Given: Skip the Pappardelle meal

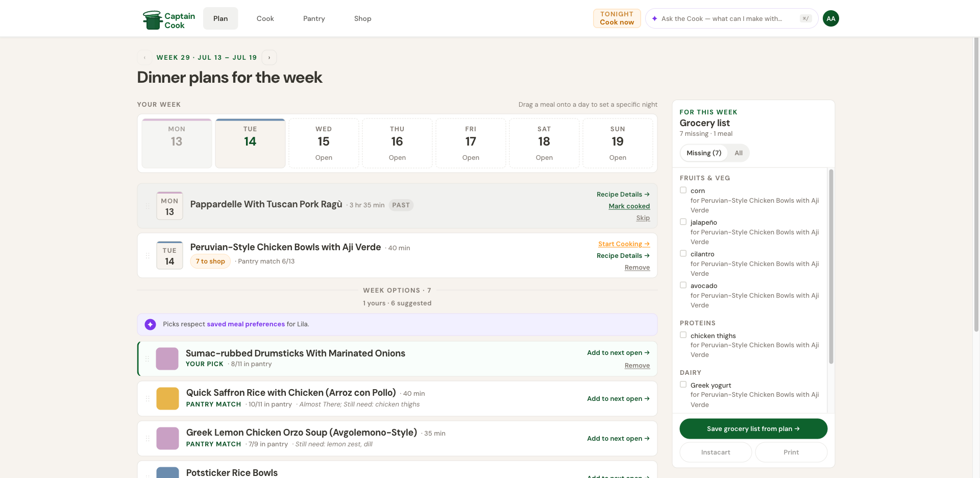Looking at the screenshot, I should pyautogui.click(x=643, y=218).
